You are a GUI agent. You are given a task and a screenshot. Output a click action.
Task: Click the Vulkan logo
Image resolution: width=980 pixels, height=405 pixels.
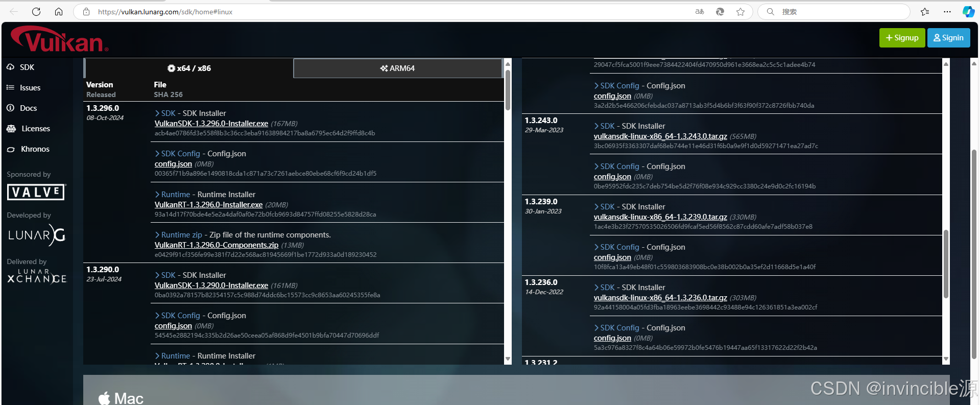[59, 39]
